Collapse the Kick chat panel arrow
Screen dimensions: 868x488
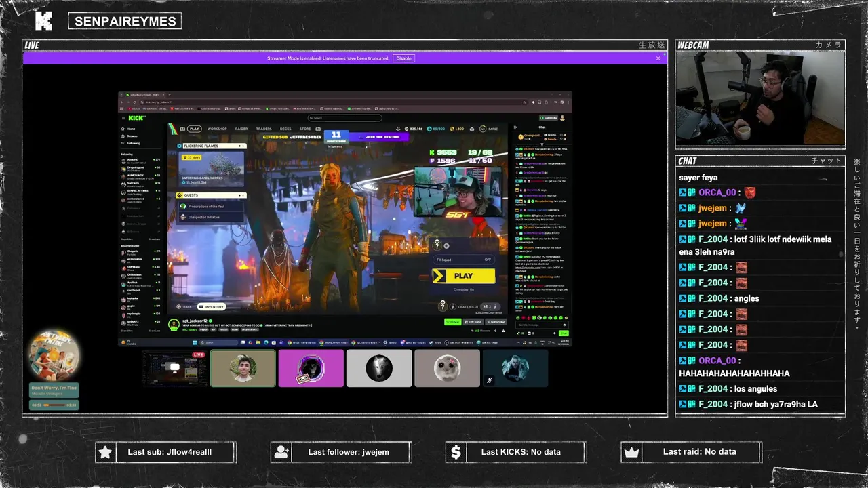pyautogui.click(x=516, y=127)
